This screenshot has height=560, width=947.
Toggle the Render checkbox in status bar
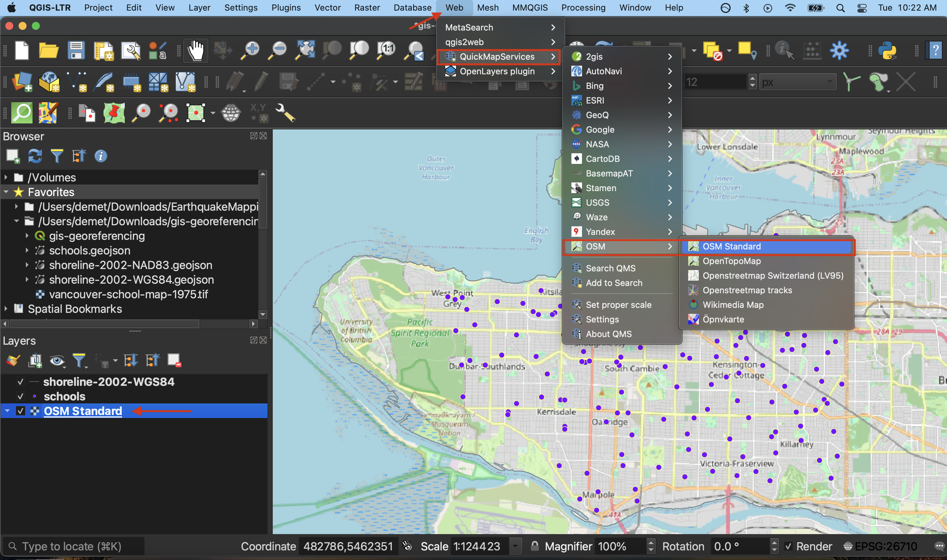pos(788,546)
